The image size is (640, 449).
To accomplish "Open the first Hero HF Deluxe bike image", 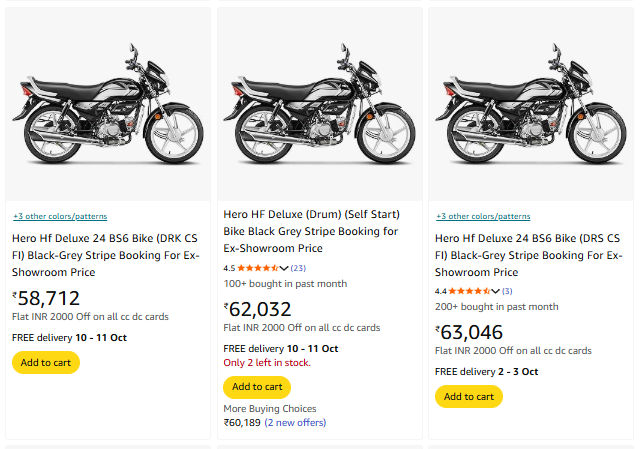I will click(108, 103).
